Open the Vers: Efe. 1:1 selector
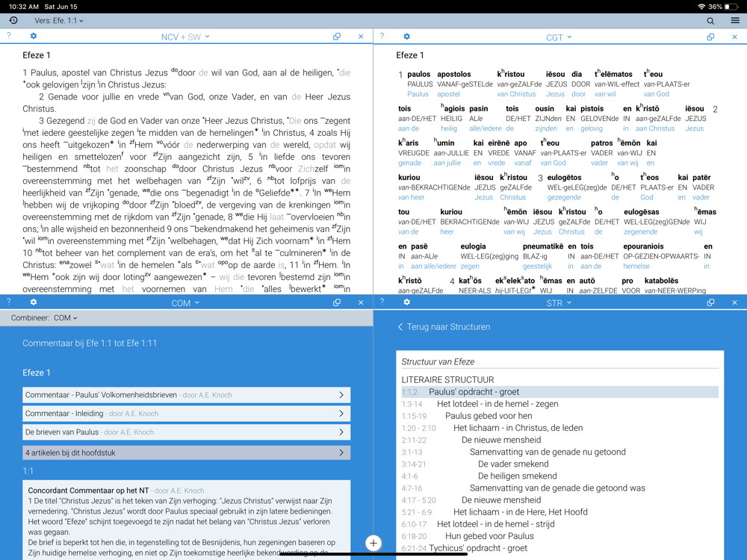 59,21
